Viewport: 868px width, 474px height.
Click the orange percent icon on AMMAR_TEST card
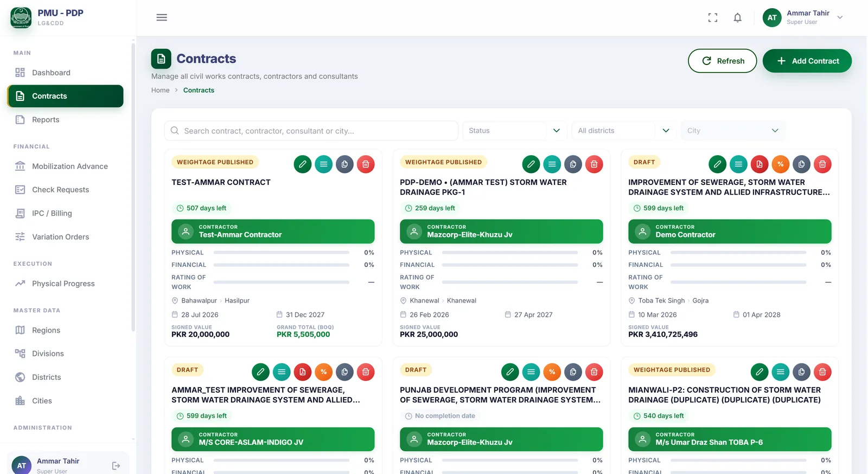tap(324, 372)
